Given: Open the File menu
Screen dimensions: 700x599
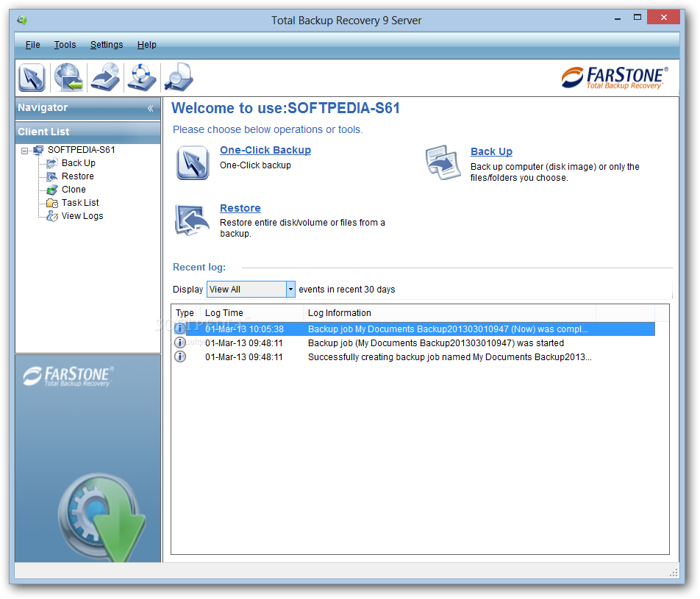Looking at the screenshot, I should coord(32,45).
